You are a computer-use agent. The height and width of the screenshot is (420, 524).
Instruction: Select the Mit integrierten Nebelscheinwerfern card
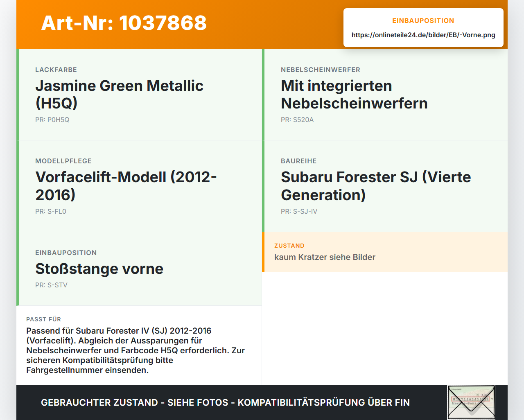click(x=385, y=95)
